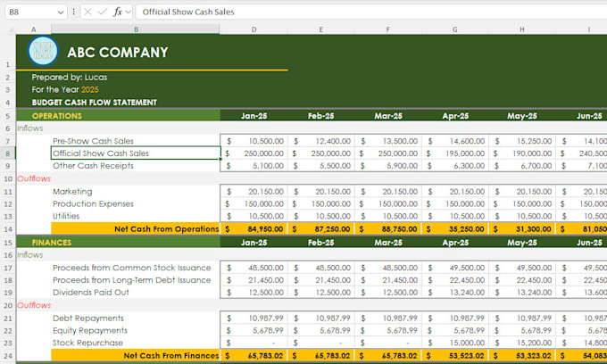Screen dimensions: 607x364
Task: Select row 8 header
Action: tap(8, 153)
